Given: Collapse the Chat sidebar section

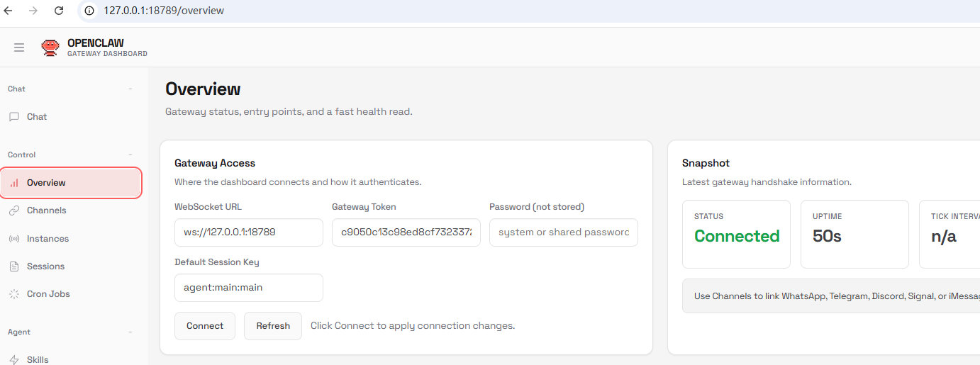Looking at the screenshot, I should 130,89.
